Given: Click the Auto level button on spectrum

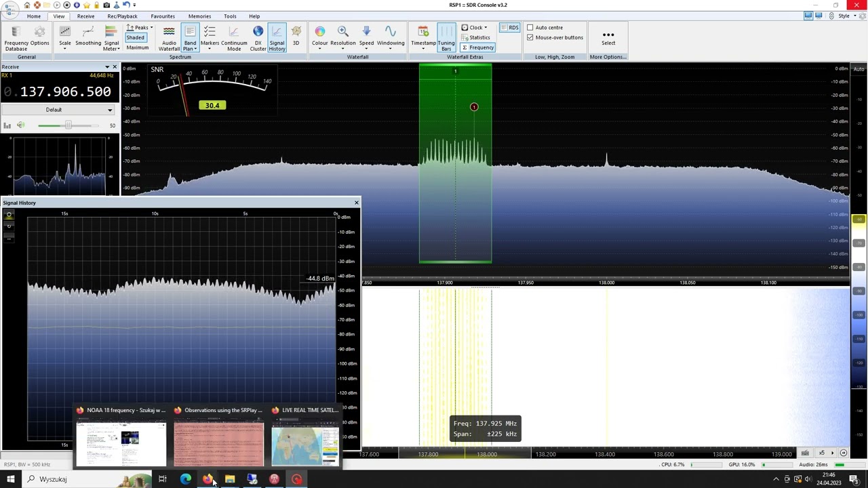Looking at the screenshot, I should coord(859,69).
